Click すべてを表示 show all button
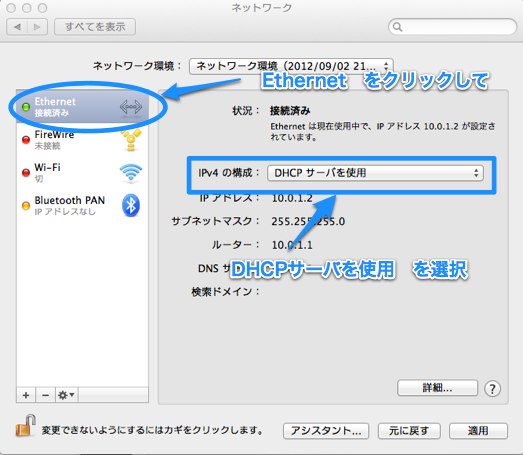 (x=95, y=27)
